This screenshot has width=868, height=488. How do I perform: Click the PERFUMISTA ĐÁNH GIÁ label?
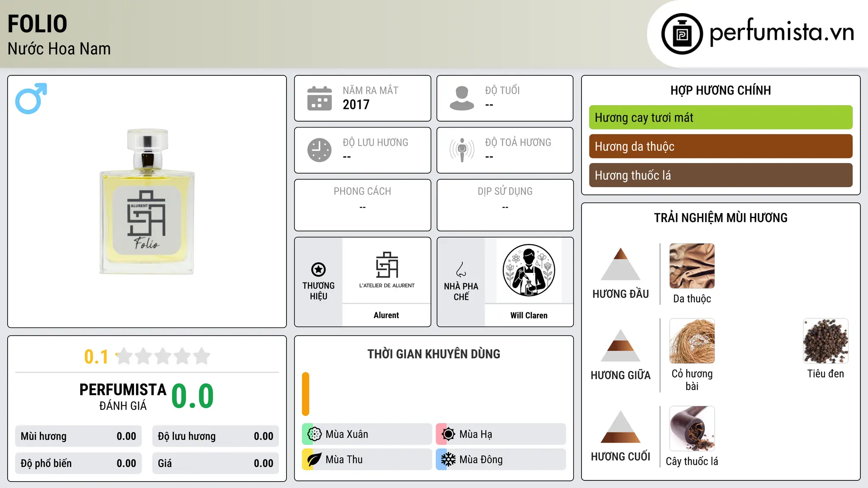(x=123, y=396)
